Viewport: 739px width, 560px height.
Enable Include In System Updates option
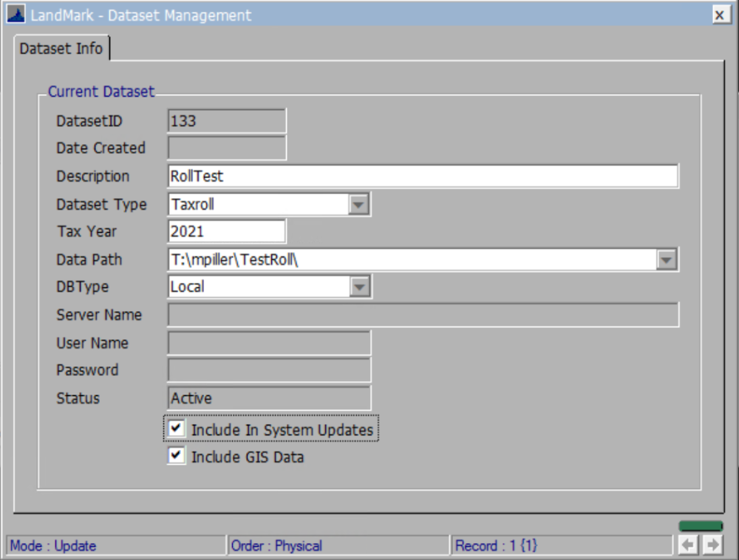[175, 428]
